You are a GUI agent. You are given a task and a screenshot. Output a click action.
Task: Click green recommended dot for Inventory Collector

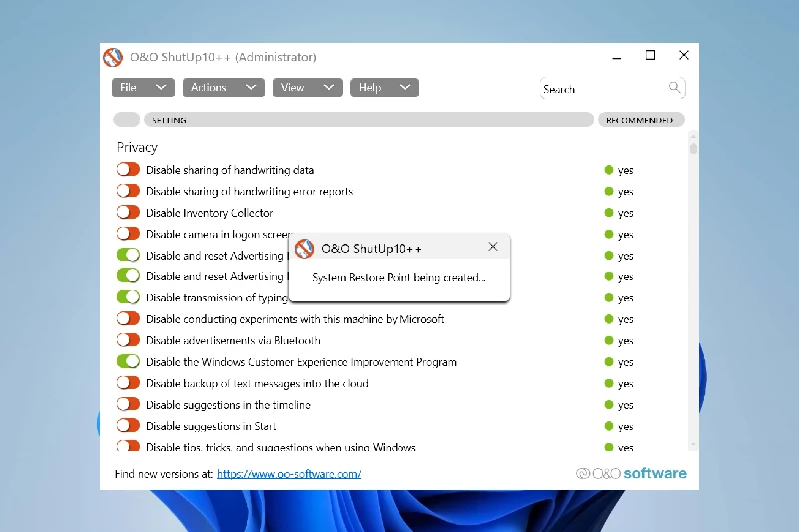[608, 213]
